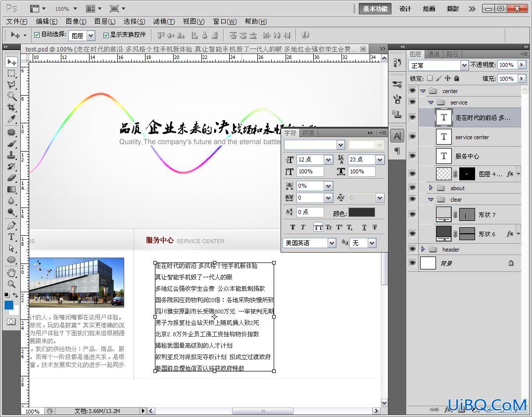This screenshot has width=532, height=417.
Task: Click the text 颜色 swatch
Action: point(362,212)
